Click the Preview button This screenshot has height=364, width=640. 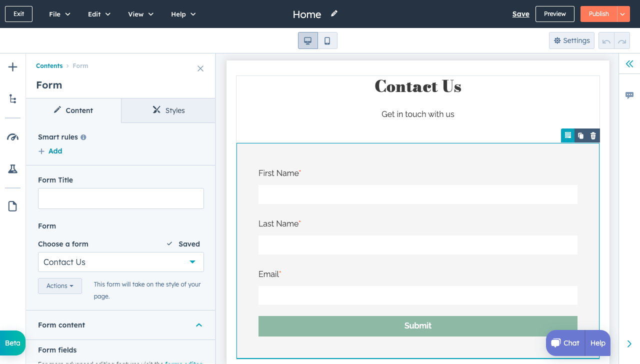[555, 14]
